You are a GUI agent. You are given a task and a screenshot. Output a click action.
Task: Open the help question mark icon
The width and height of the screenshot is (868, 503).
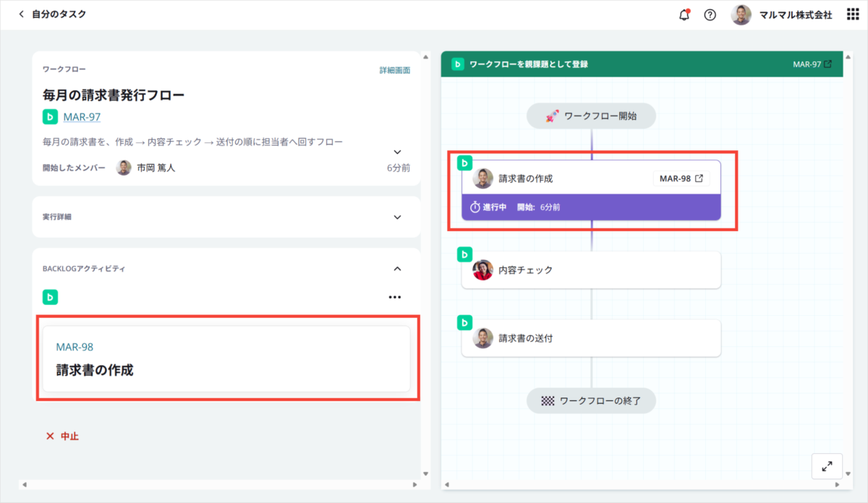710,14
